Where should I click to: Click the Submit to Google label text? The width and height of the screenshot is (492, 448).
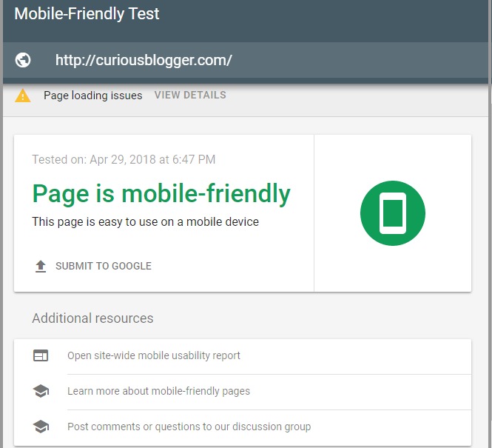[x=104, y=267]
